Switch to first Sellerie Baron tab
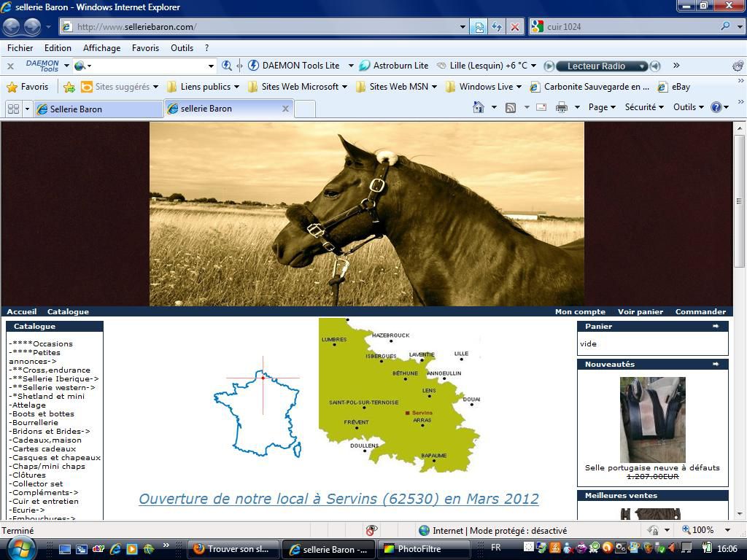The height and width of the screenshot is (560, 747). point(98,109)
